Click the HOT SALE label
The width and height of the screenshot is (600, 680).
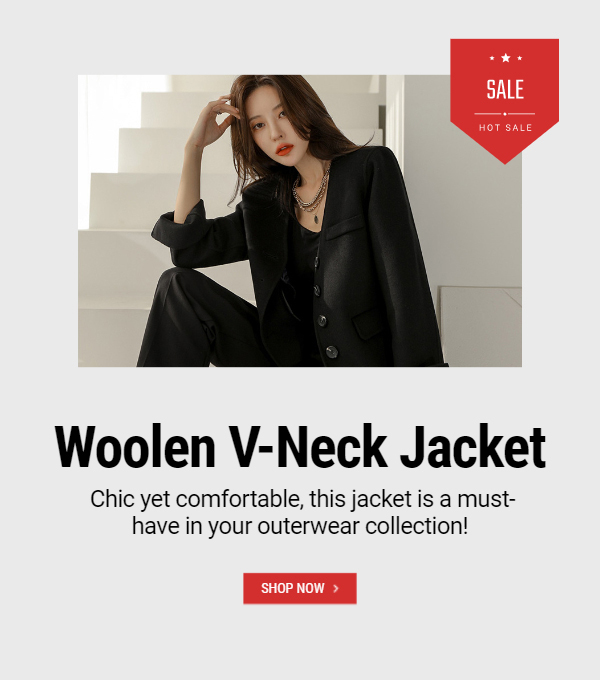point(505,128)
